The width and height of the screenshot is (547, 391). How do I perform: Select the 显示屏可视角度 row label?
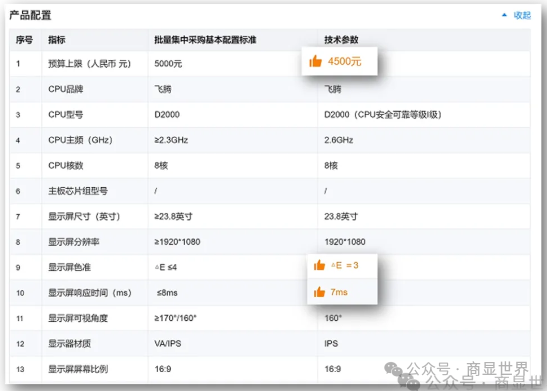[78, 318]
